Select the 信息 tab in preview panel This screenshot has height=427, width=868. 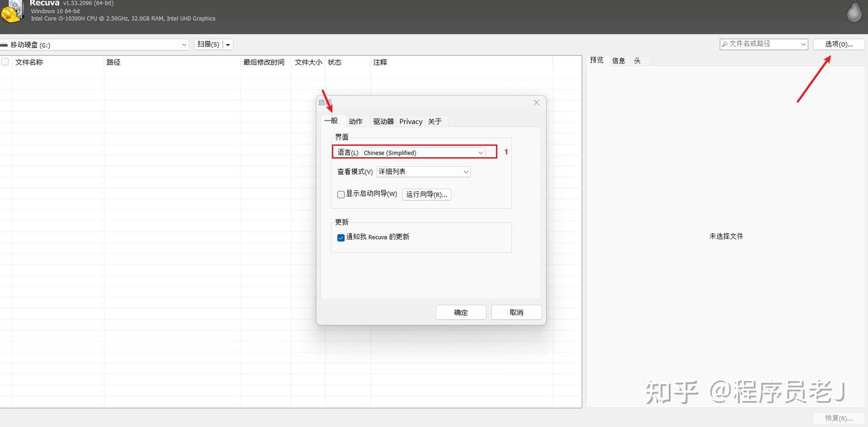pyautogui.click(x=618, y=60)
